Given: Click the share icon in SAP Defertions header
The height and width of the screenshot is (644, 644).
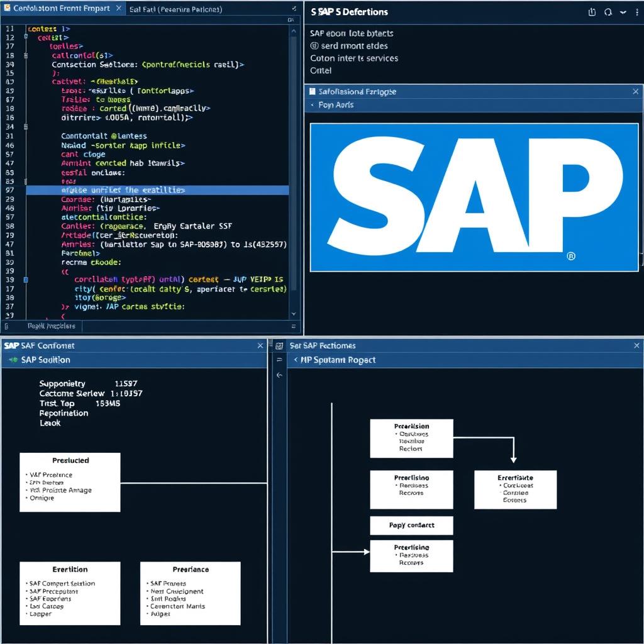Looking at the screenshot, I should click(x=591, y=12).
